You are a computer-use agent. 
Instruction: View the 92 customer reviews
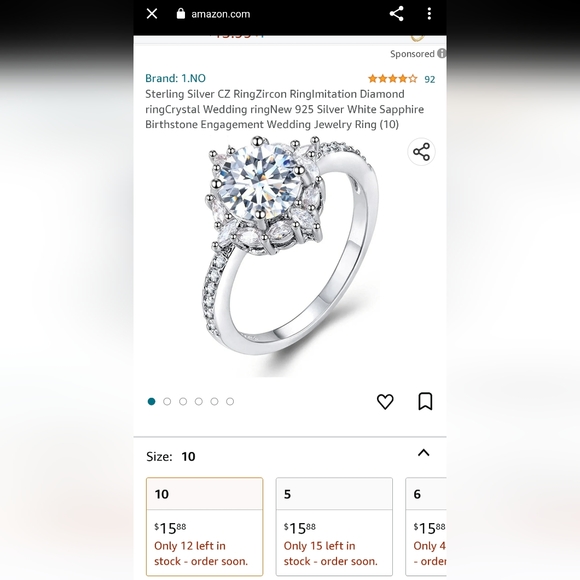point(429,79)
